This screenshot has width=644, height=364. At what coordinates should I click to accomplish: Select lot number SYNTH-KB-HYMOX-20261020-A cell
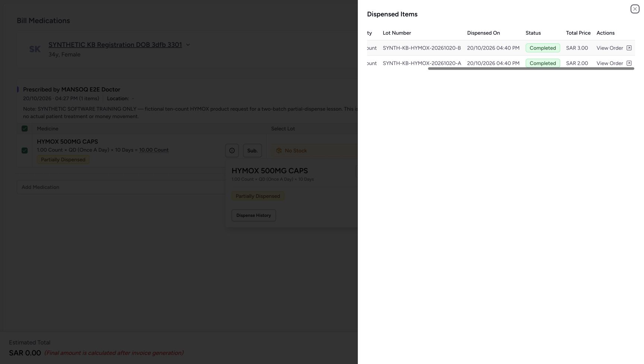pos(422,63)
